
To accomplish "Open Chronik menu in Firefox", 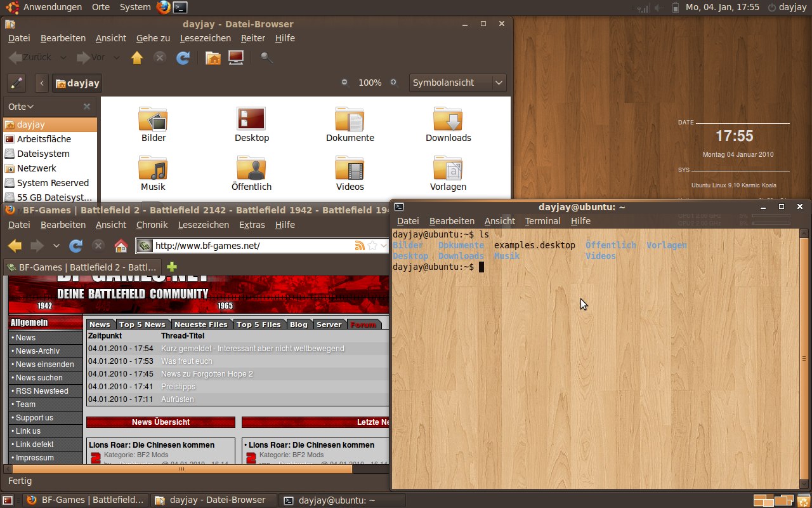I will pos(152,225).
